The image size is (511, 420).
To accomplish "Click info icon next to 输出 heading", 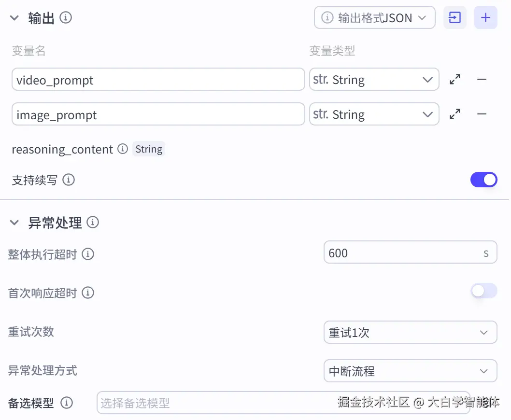I will coord(66,18).
